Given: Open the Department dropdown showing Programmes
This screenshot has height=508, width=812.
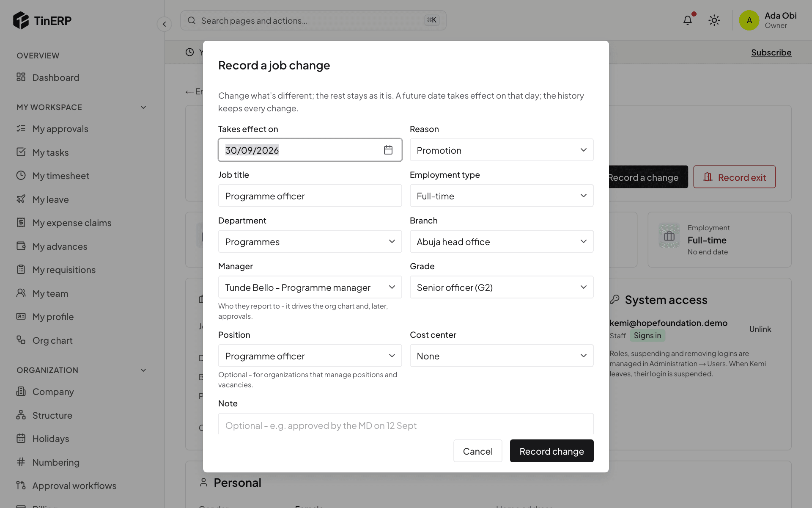Looking at the screenshot, I should tap(310, 241).
